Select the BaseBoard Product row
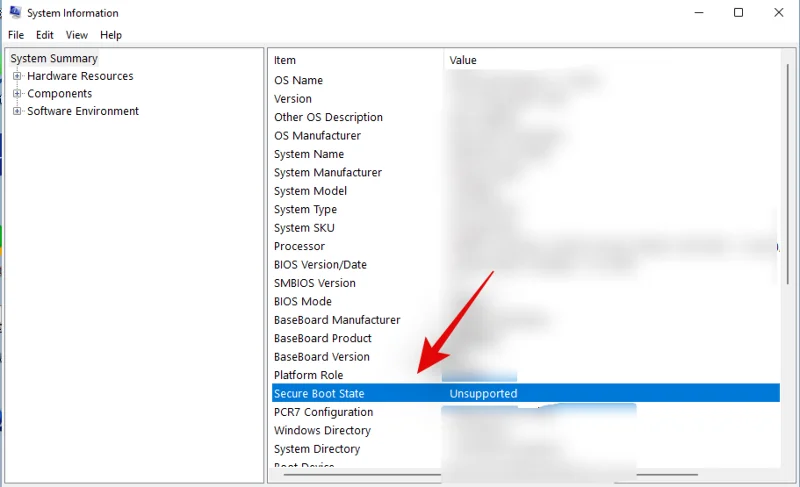Viewport: 800px width, 487px height. click(x=526, y=338)
